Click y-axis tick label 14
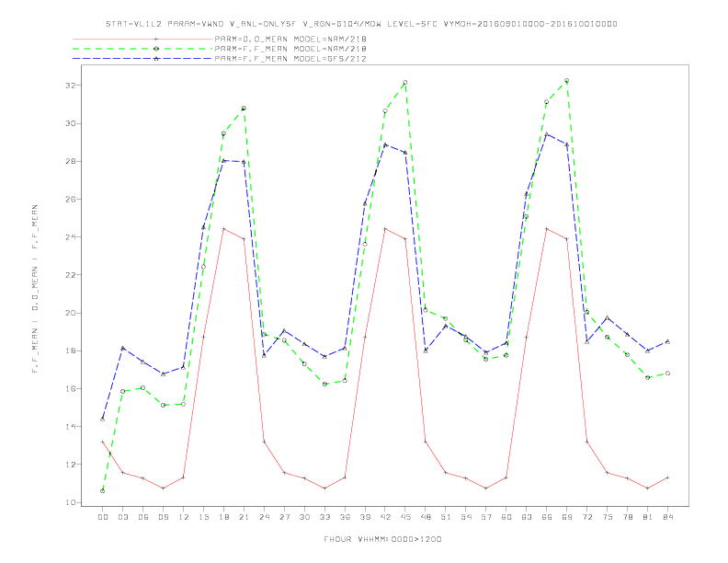Screen dimensions: 728x563 click(x=71, y=427)
